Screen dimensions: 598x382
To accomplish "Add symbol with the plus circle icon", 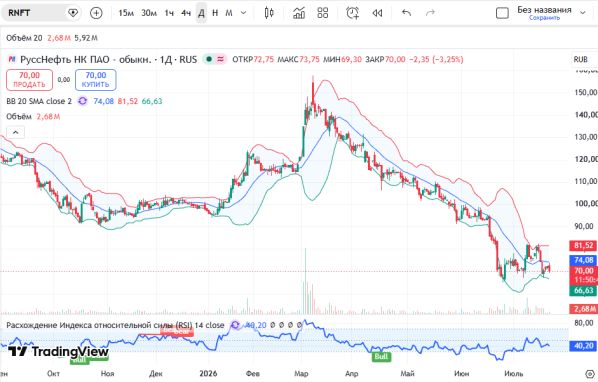I will [96, 13].
